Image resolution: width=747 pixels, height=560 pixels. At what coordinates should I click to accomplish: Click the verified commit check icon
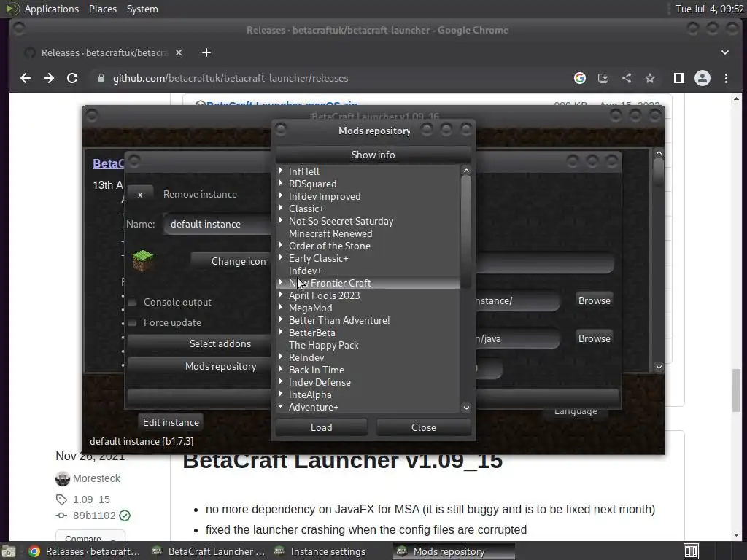(125, 516)
